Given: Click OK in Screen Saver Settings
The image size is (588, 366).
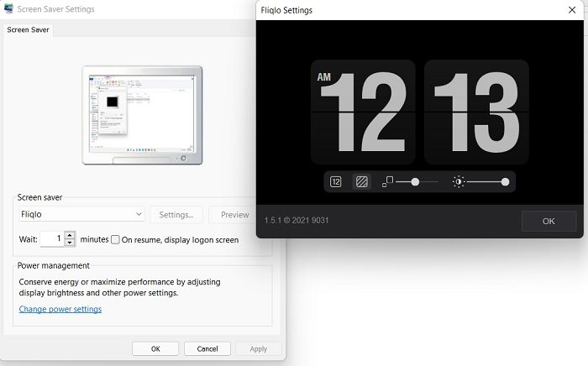Looking at the screenshot, I should [155, 348].
